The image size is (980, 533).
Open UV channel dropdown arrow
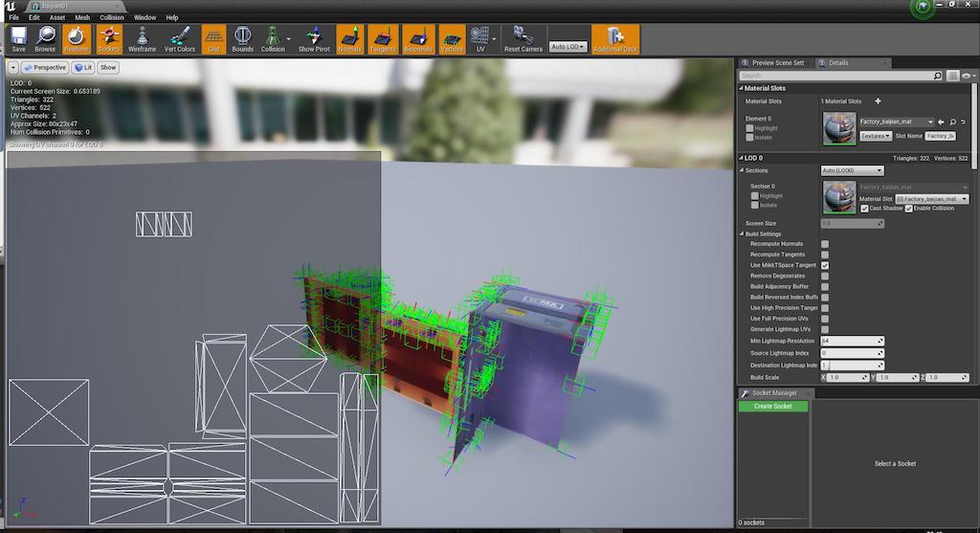(494, 39)
